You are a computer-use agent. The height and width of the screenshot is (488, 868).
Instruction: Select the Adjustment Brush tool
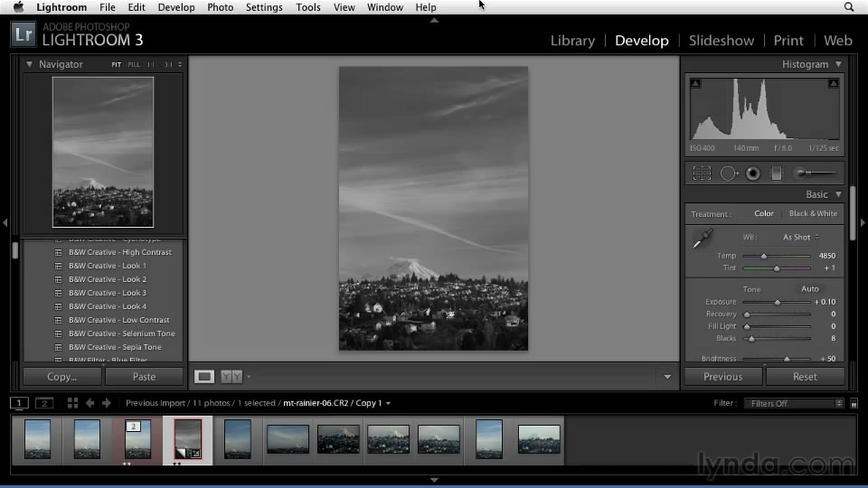(x=816, y=174)
